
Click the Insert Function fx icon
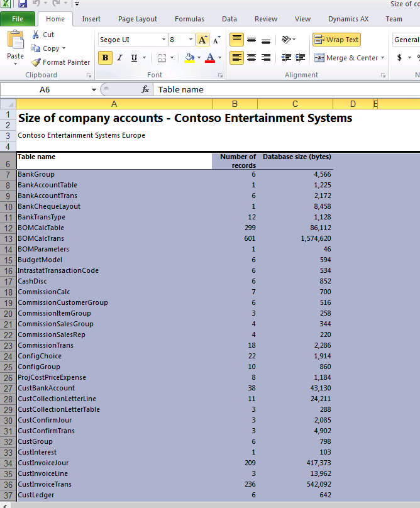tap(145, 89)
